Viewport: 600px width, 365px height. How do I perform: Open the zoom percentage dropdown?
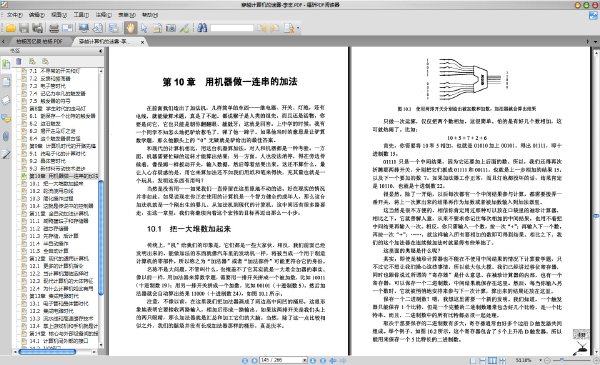(540, 360)
